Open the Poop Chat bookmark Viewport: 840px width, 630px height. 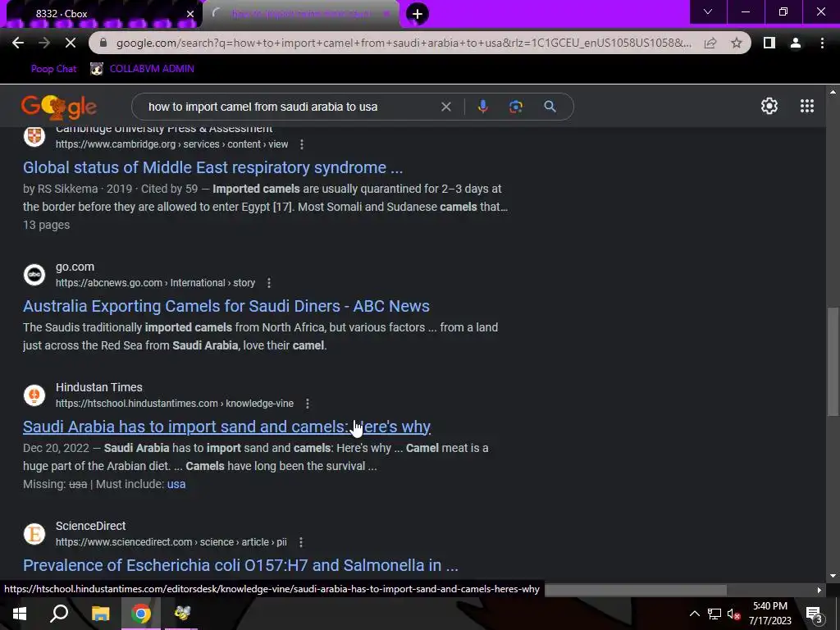coord(53,69)
